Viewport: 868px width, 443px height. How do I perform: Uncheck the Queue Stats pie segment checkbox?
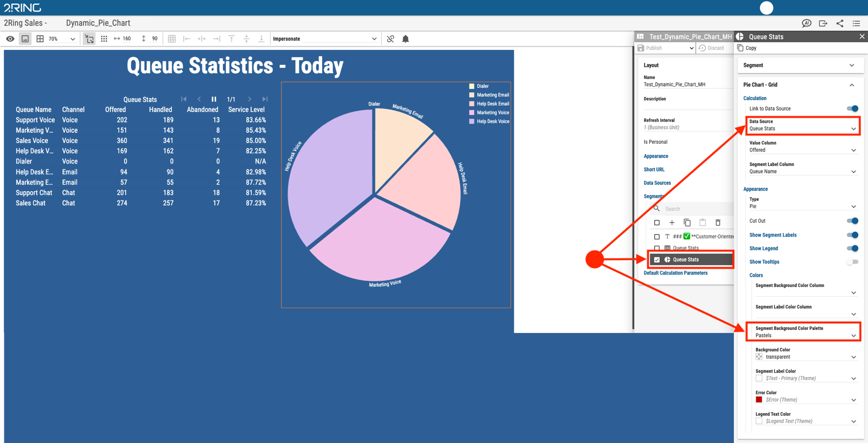click(657, 260)
